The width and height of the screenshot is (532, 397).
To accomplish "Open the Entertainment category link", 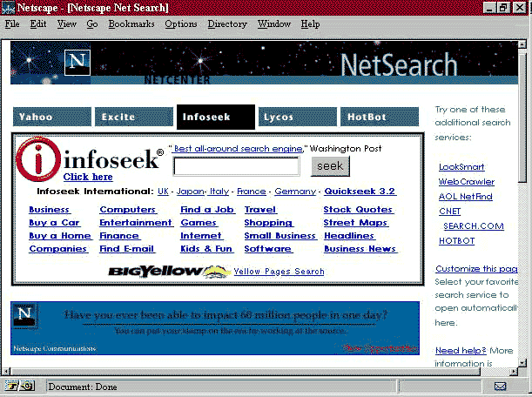I will coord(136,223).
